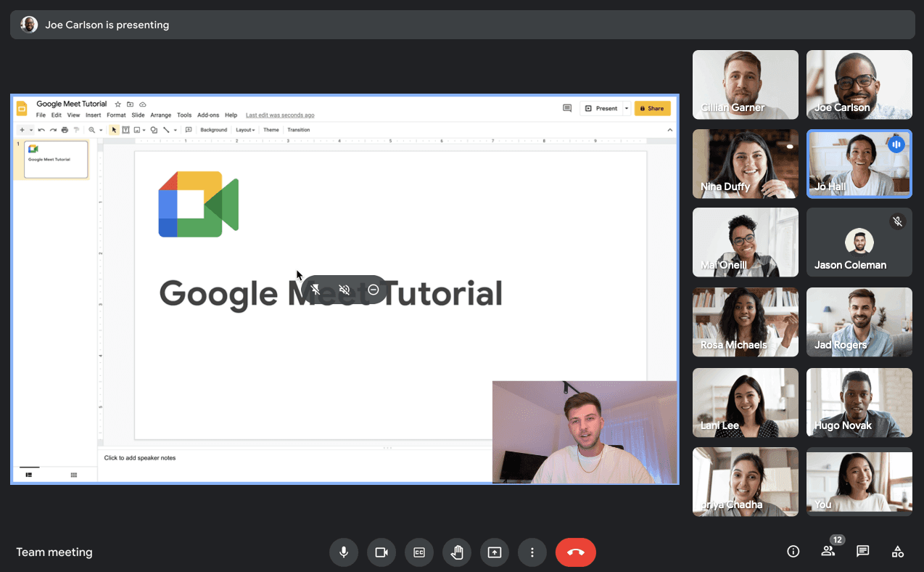
Task: Expand the insert image dropdown arrow
Action: point(144,131)
